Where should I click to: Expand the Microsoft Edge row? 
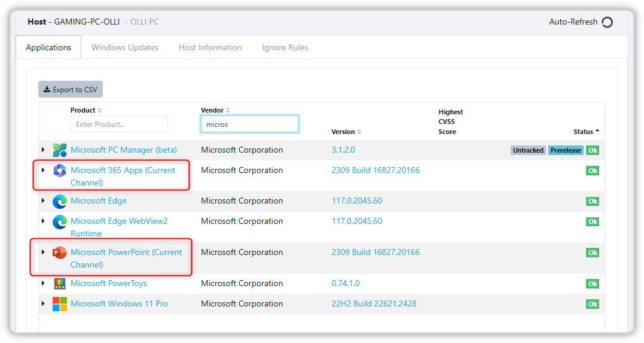pos(42,201)
